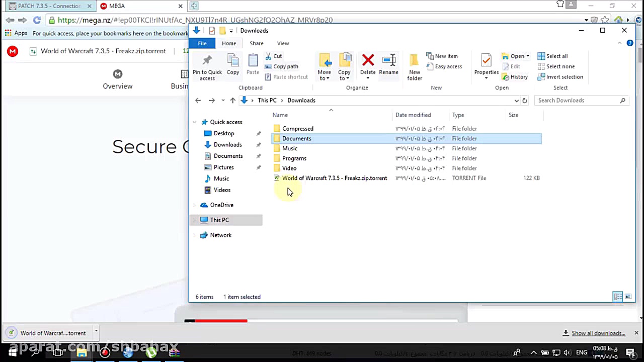Viewport: 644px width, 362px height.
Task: Select Desktop in Quick access
Action: pyautogui.click(x=224, y=134)
